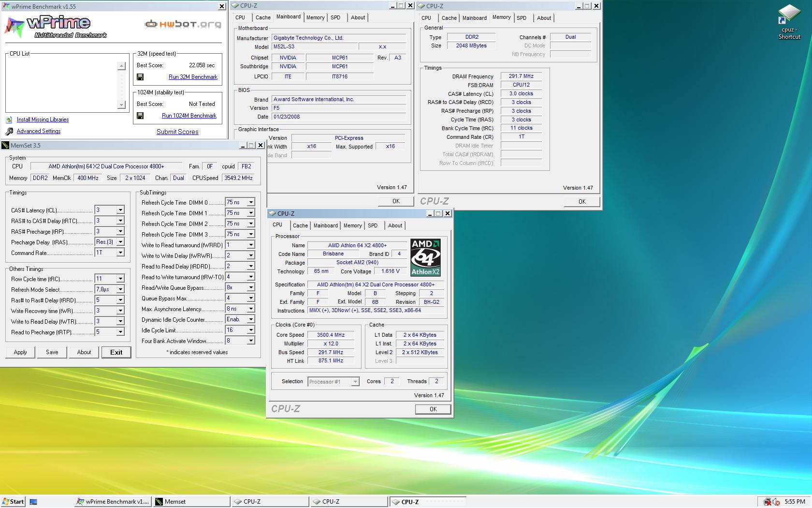
Task: Open the Advanced Settings link
Action: tap(39, 131)
